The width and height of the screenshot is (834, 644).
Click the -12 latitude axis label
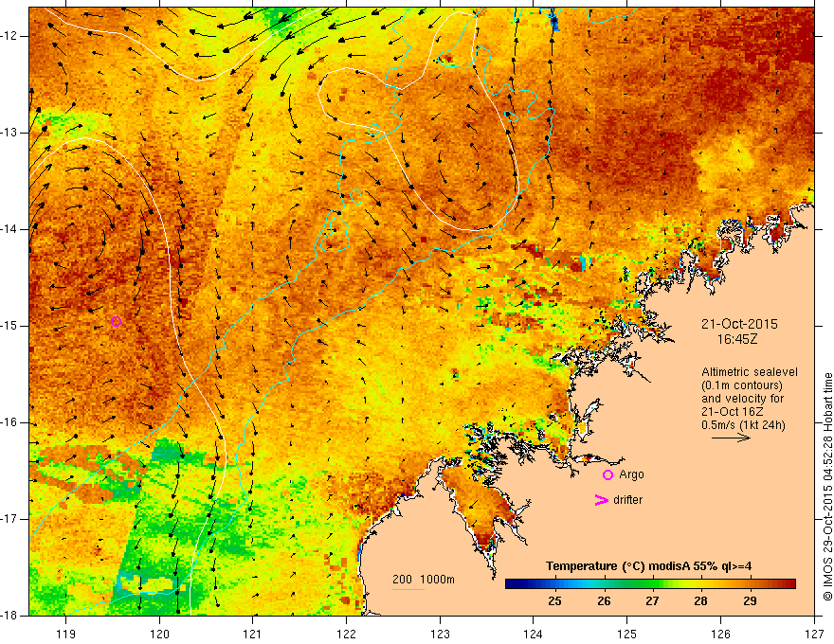(x=10, y=36)
